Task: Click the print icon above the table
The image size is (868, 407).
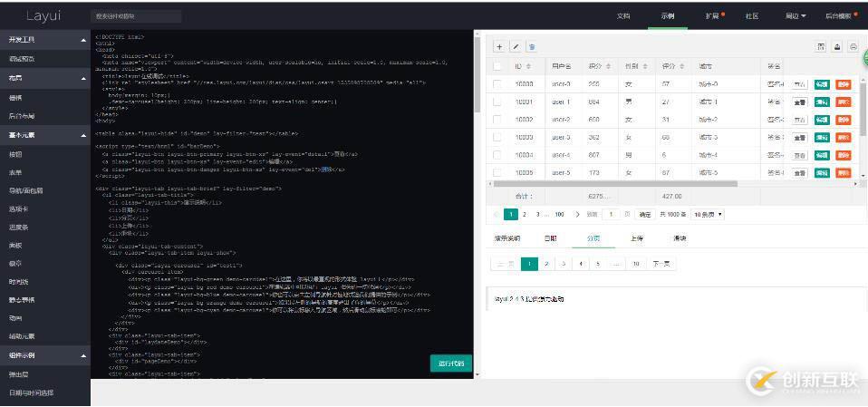Action: [x=854, y=47]
